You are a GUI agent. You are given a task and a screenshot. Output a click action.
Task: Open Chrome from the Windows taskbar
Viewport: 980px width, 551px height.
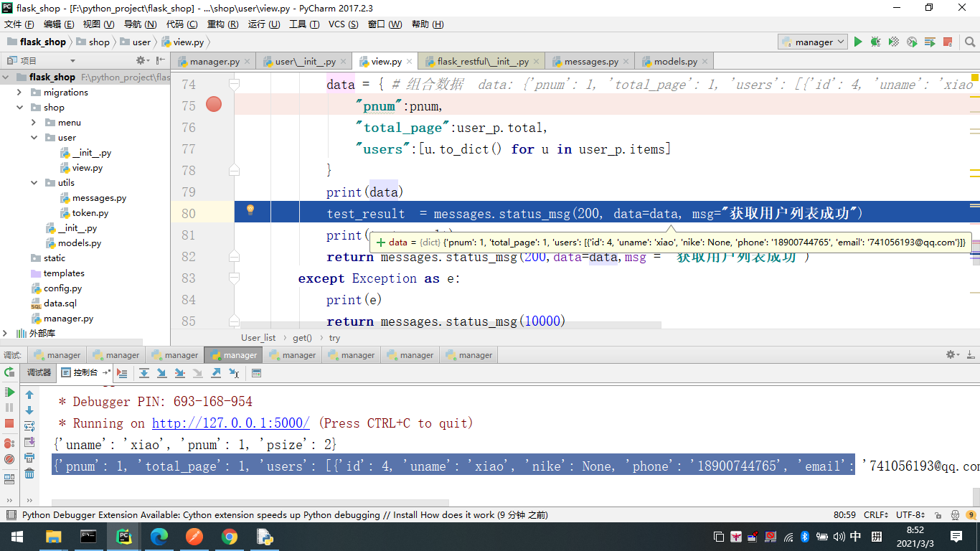[230, 537]
